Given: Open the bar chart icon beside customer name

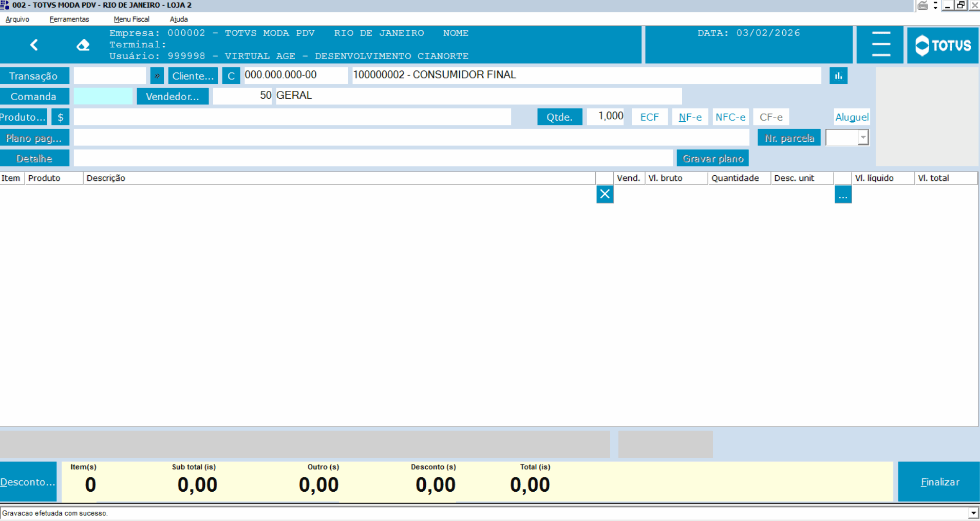Looking at the screenshot, I should 838,76.
